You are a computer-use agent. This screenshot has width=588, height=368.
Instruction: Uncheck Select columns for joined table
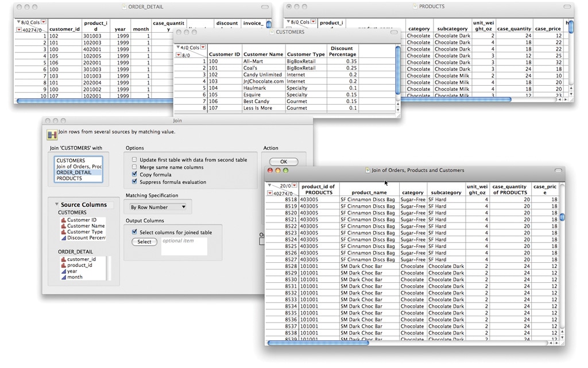pyautogui.click(x=134, y=232)
